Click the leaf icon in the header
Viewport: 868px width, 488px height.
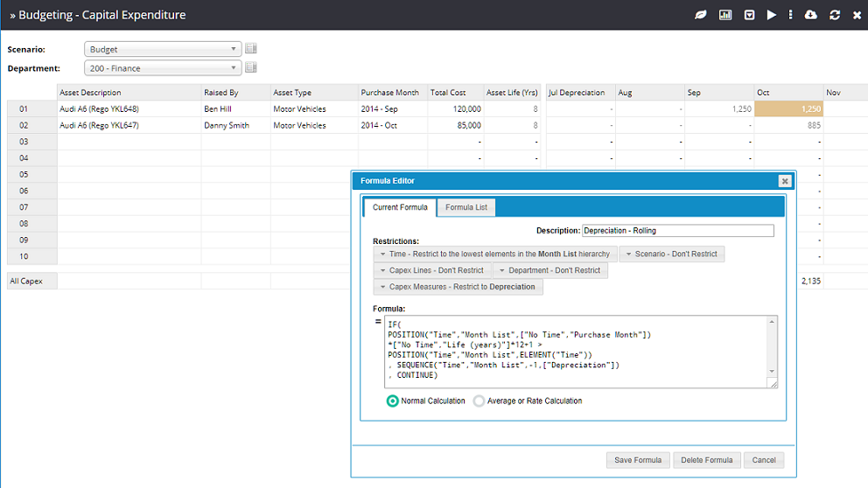point(701,15)
